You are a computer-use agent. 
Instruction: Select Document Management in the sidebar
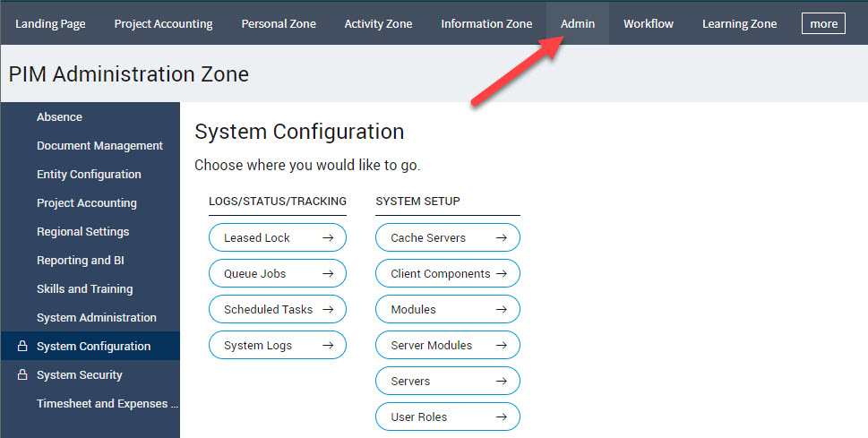99,145
